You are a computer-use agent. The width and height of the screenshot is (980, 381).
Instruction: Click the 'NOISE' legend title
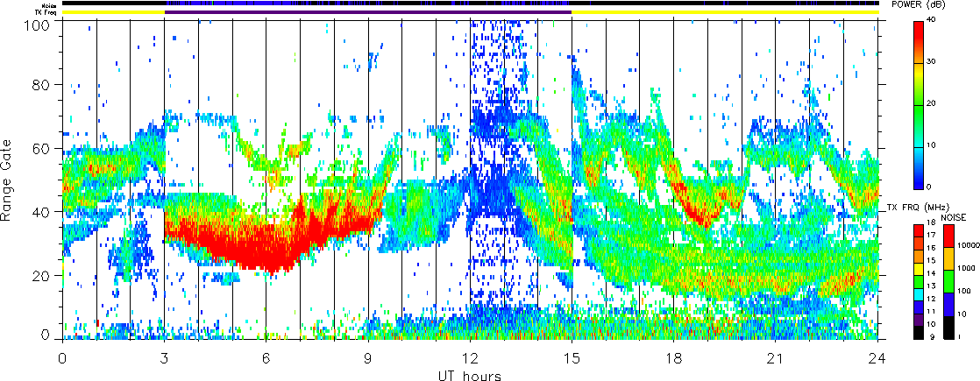click(x=954, y=215)
